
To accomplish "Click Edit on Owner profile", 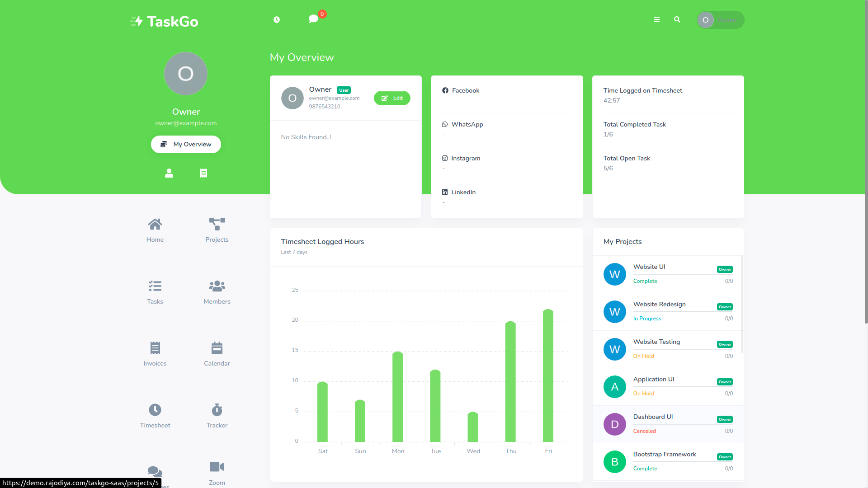I will (392, 98).
